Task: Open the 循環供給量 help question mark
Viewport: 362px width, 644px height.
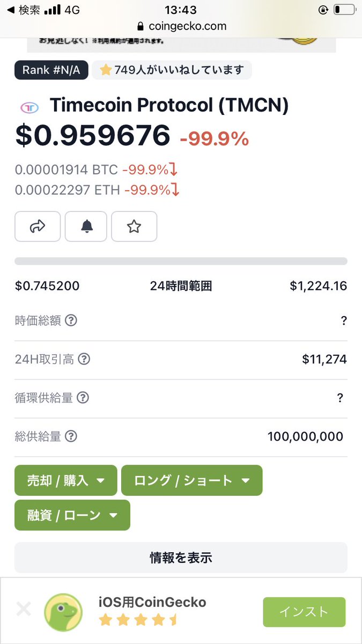Action: tap(83, 398)
